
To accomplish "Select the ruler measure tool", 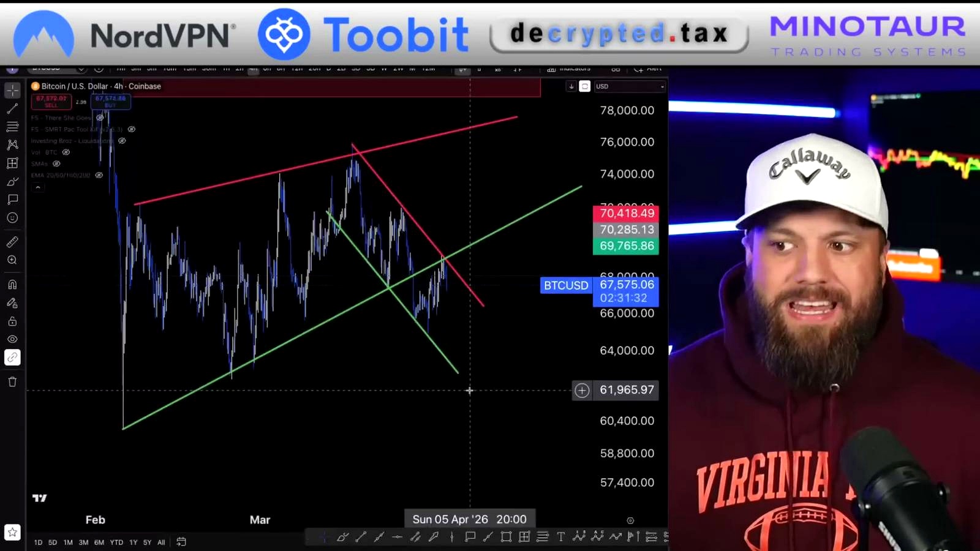I will coord(12,242).
